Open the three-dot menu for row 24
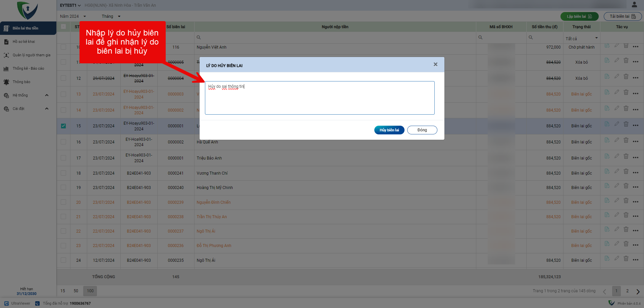This screenshot has width=644, height=308. [x=635, y=259]
